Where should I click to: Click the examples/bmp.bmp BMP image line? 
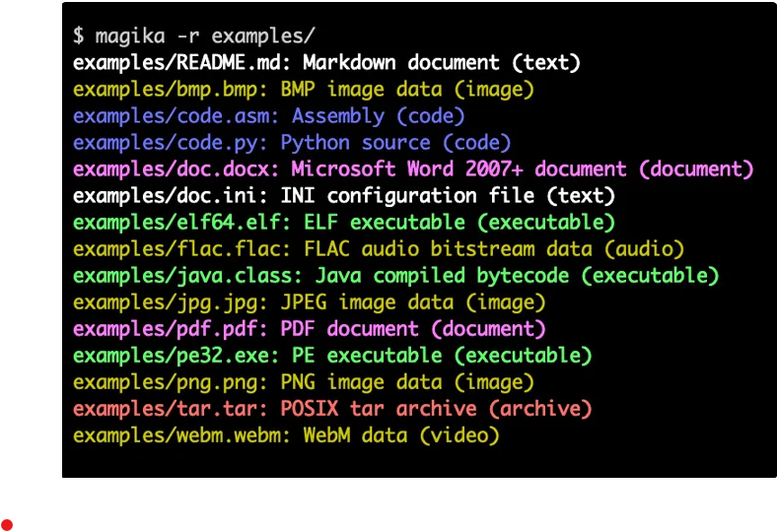click(x=304, y=90)
